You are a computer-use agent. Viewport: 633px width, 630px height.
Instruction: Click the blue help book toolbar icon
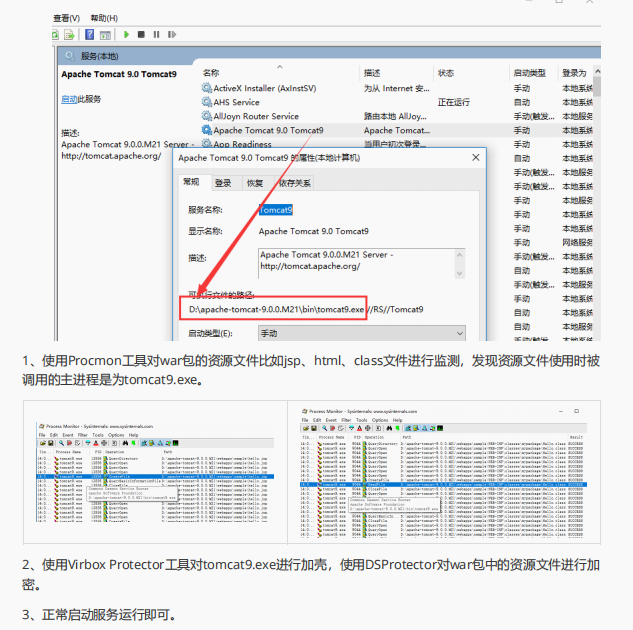coord(90,35)
